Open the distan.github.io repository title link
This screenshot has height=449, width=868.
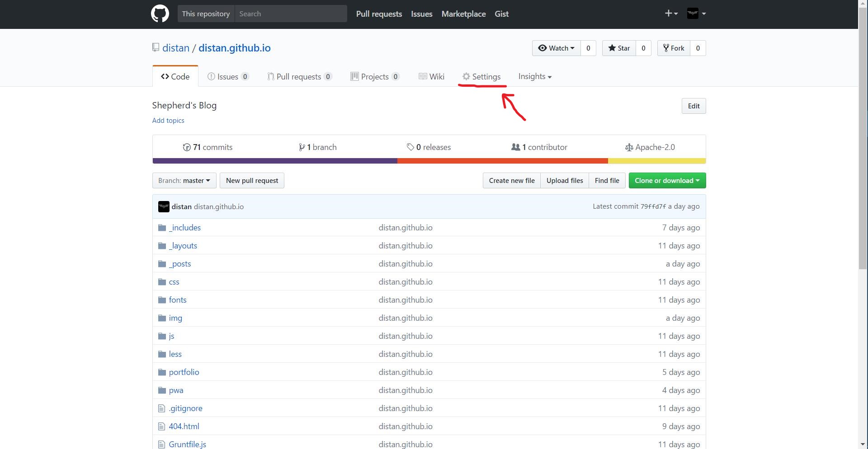tap(235, 48)
